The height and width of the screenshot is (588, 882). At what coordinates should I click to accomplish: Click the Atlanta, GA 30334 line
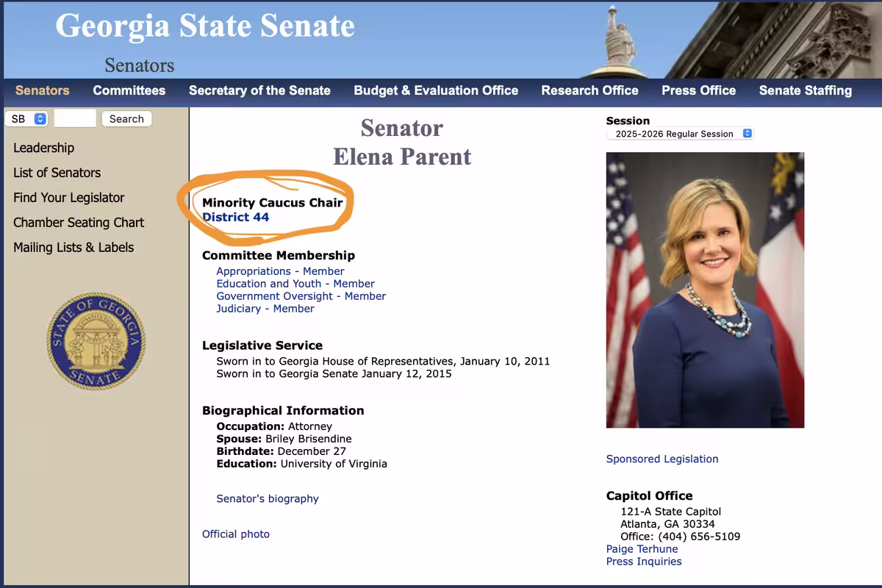(x=667, y=524)
